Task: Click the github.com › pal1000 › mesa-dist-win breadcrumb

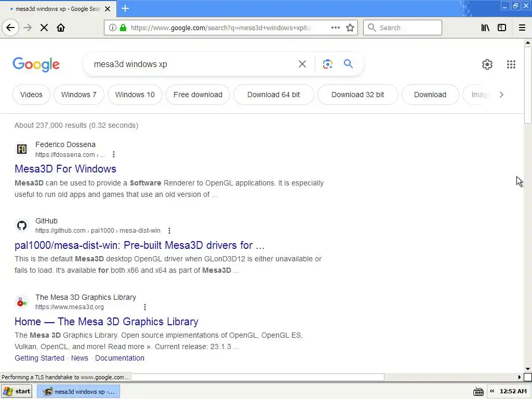Action: tap(98, 231)
